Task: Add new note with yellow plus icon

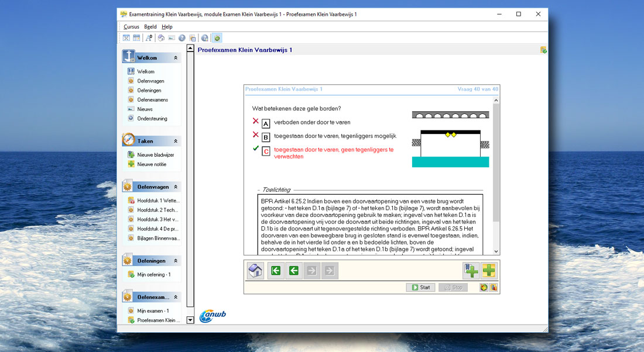Action: pyautogui.click(x=489, y=271)
